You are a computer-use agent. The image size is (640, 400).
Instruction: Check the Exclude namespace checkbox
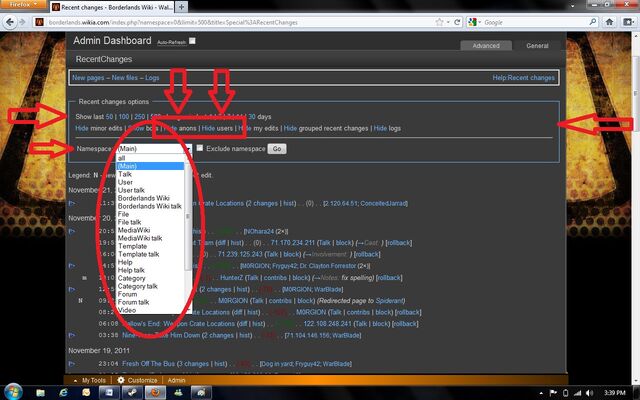click(200, 148)
